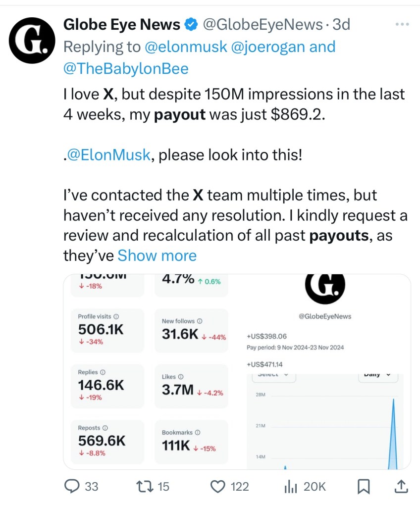Like the tweet with heart icon
Screen dimensions: 420x507
coord(218,487)
